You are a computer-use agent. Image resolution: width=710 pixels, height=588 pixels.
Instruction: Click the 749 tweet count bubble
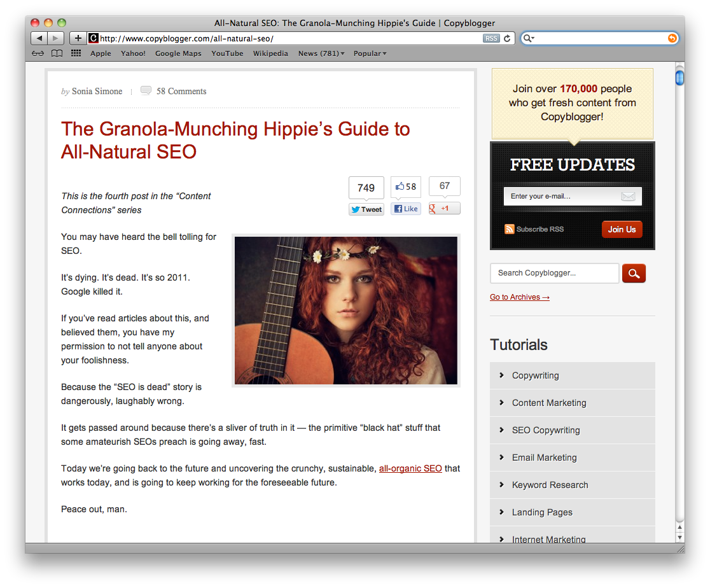[x=366, y=188]
